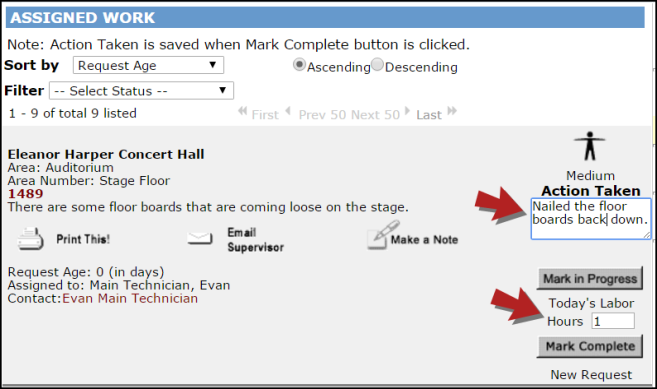Open the Sort by Request Age dropdown
Image resolution: width=657 pixels, height=389 pixels.
[148, 65]
